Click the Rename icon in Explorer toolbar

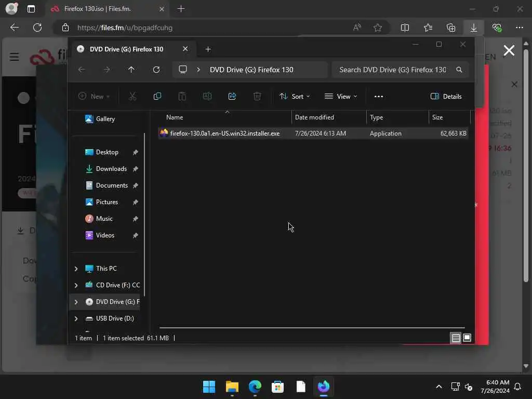coord(207,96)
